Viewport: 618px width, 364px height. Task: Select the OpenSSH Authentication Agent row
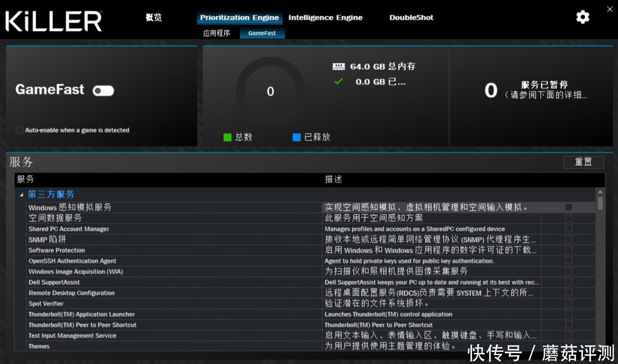click(311, 261)
